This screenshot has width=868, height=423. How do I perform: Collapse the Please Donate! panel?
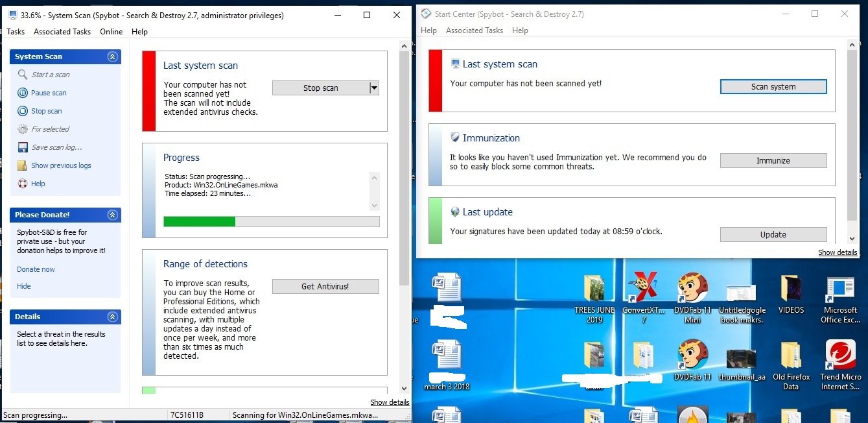112,215
